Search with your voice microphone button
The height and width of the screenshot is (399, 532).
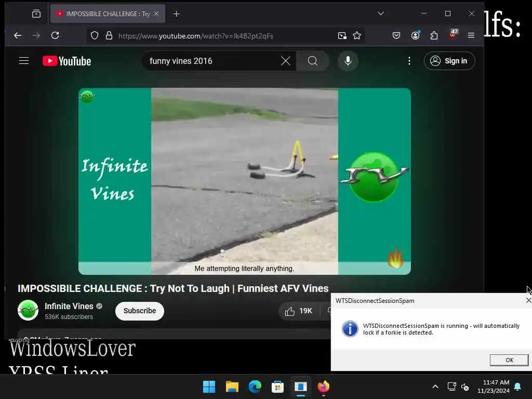click(348, 61)
